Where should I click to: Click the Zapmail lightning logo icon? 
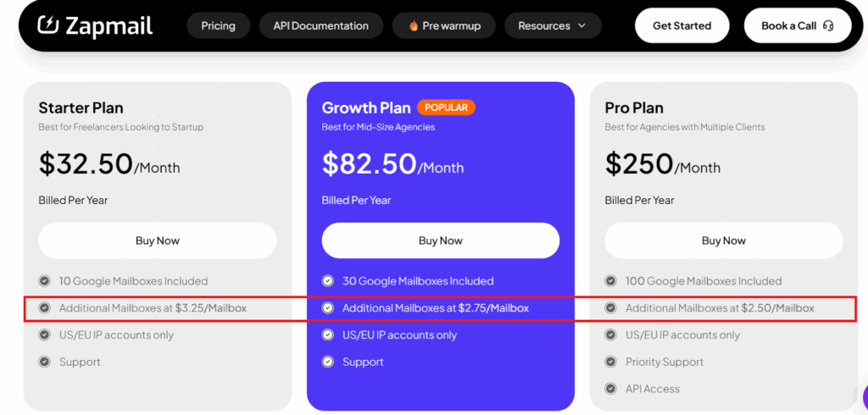pyautogui.click(x=47, y=25)
